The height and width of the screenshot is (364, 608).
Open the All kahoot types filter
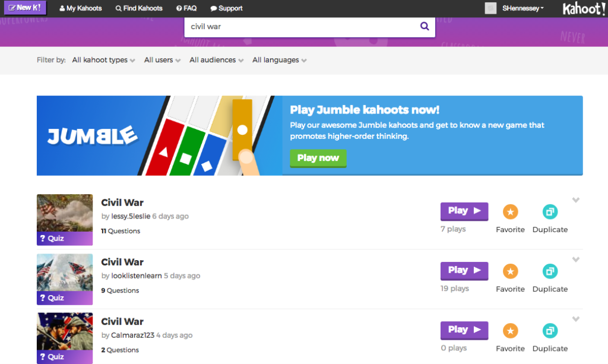pyautogui.click(x=103, y=60)
